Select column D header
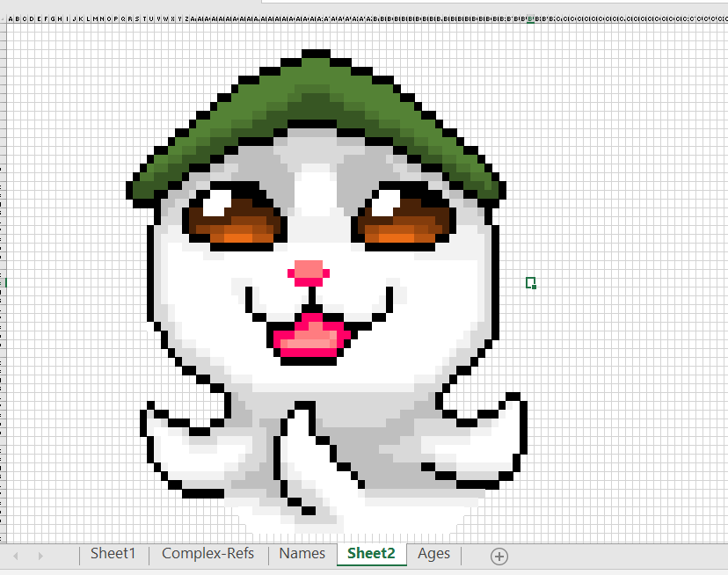The width and height of the screenshot is (728, 575). coord(32,19)
